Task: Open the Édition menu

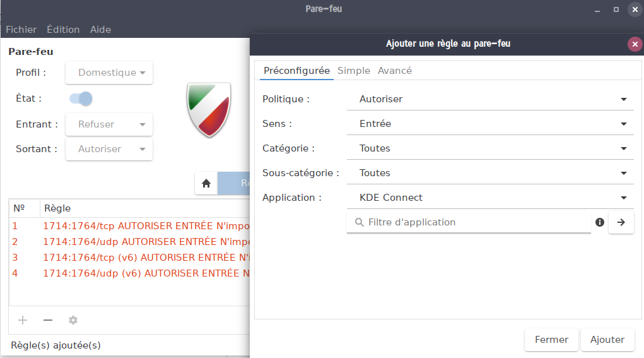Action: [63, 30]
